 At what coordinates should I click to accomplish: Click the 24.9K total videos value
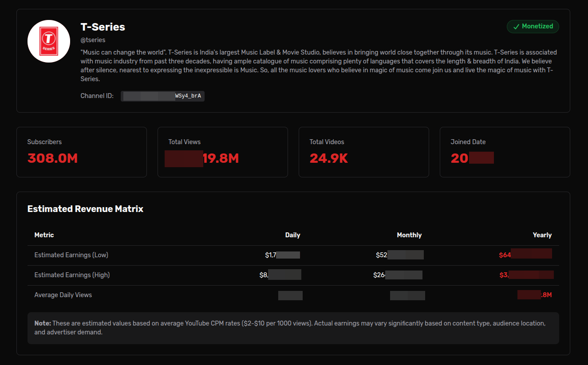(x=328, y=158)
